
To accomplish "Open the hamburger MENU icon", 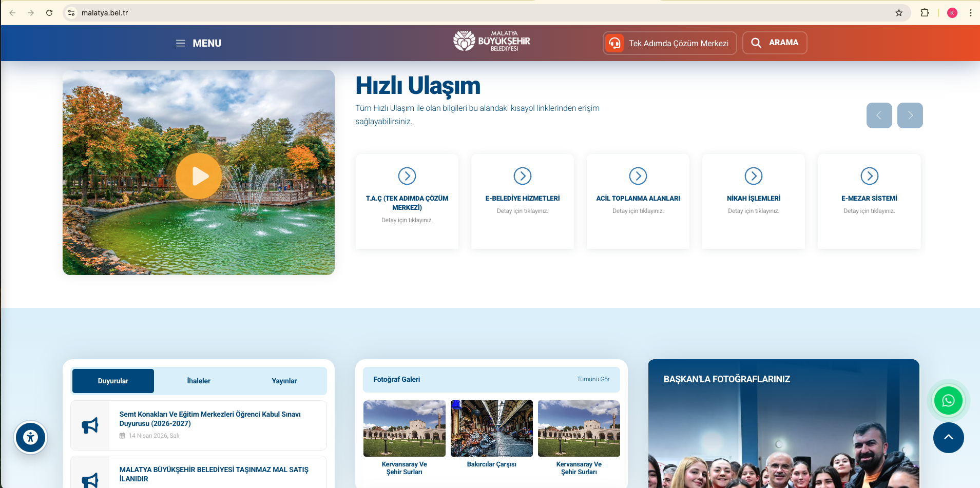I will coord(181,44).
